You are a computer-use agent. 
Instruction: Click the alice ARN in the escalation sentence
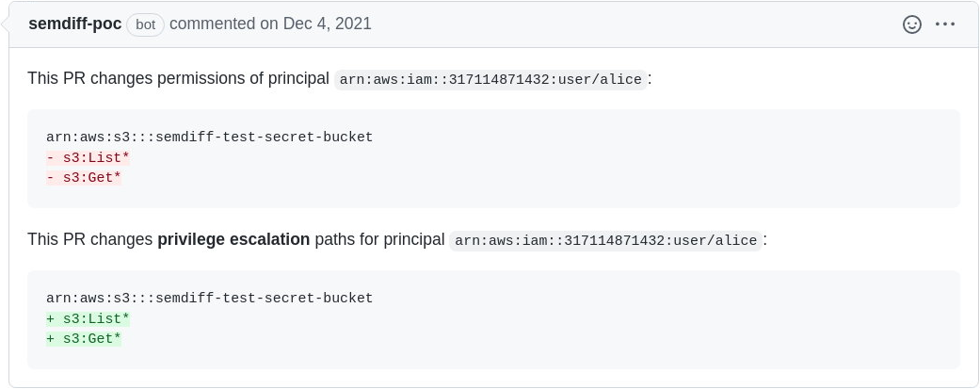(605, 241)
